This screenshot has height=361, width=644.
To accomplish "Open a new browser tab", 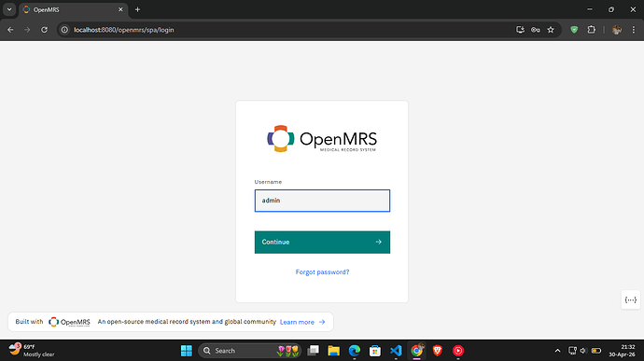I will click(x=137, y=9).
